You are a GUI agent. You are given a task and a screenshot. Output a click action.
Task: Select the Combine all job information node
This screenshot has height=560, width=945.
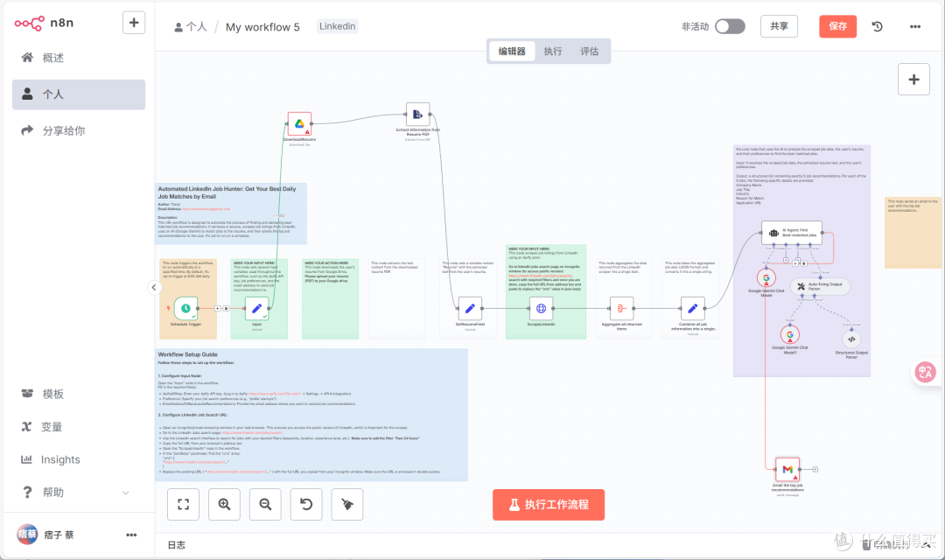(x=692, y=309)
